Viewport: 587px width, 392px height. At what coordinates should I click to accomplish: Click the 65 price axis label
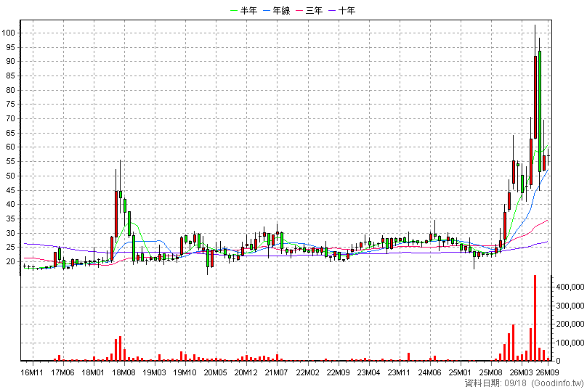10,133
